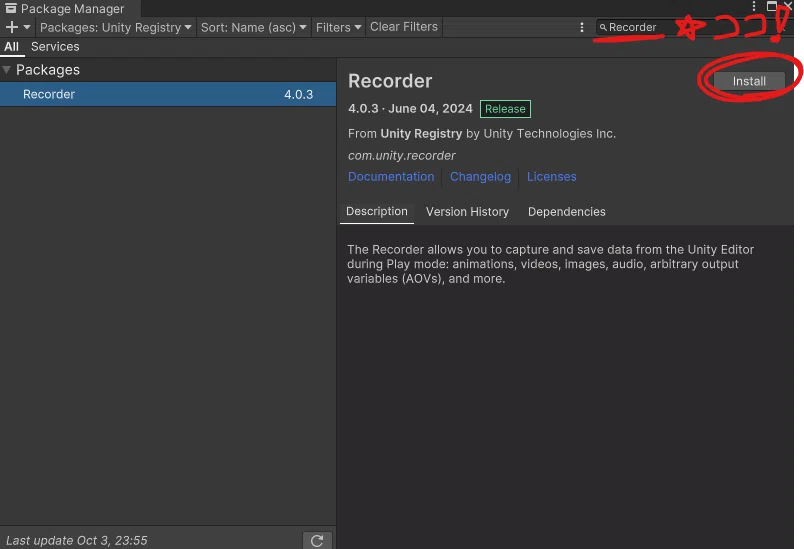
Task: Maximize the Package Manager window
Action: (771, 6)
